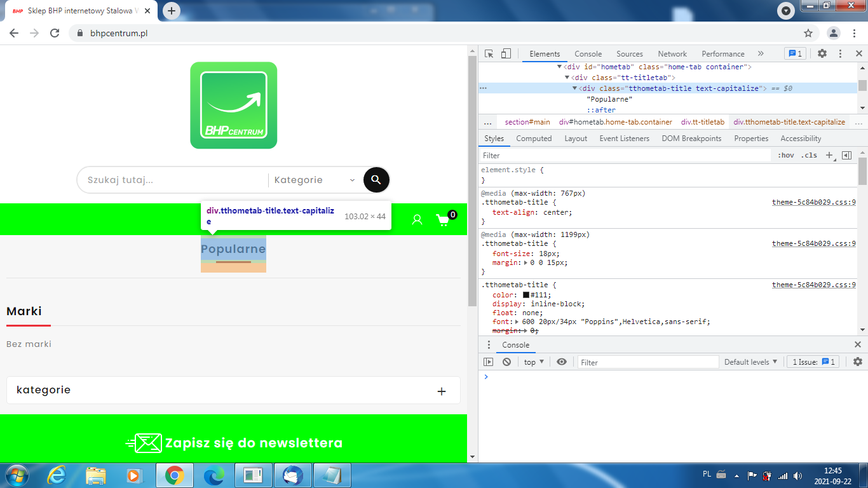
Task: Open the Computed styles tab
Action: [x=534, y=139]
